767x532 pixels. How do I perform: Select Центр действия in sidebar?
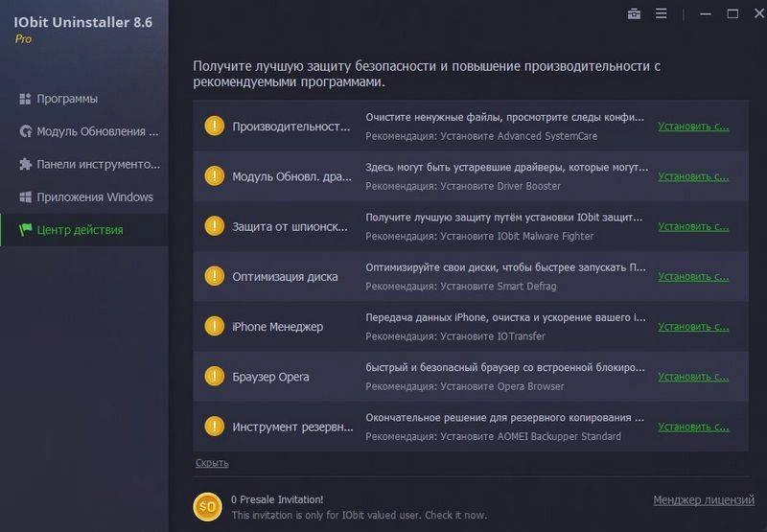84,230
